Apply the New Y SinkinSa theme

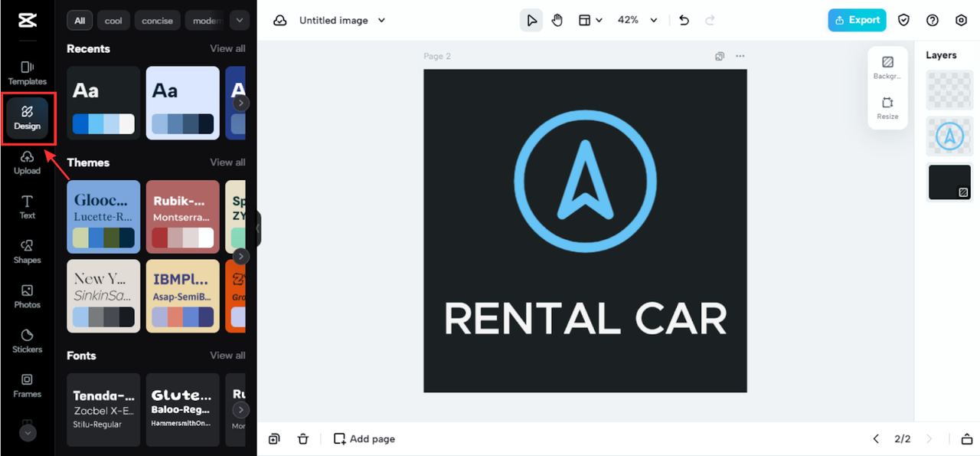click(x=103, y=296)
